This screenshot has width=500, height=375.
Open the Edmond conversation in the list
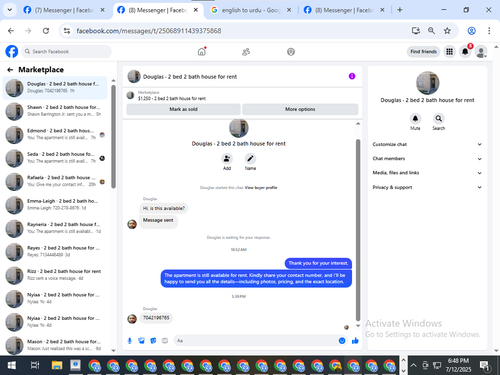coord(55,134)
